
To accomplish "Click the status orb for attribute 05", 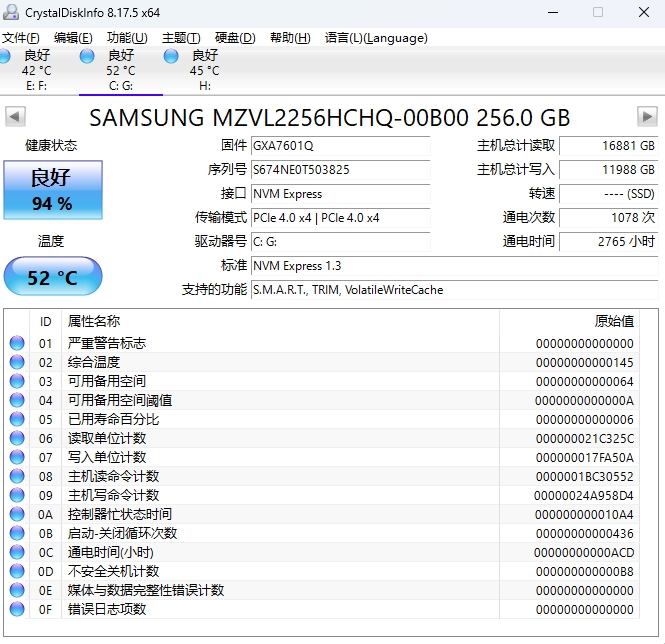I will (x=17, y=419).
